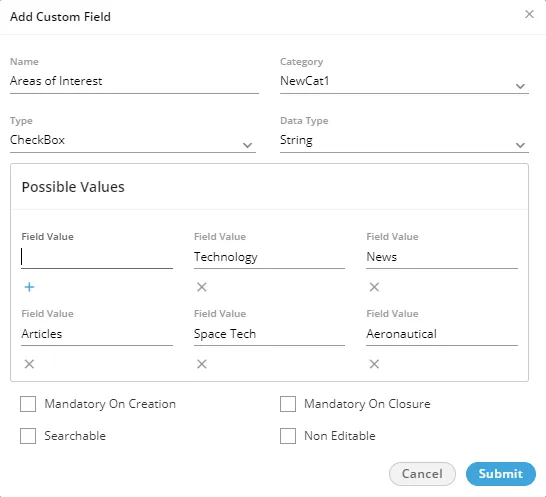Edit the Name field Areas of Interest

[134, 82]
